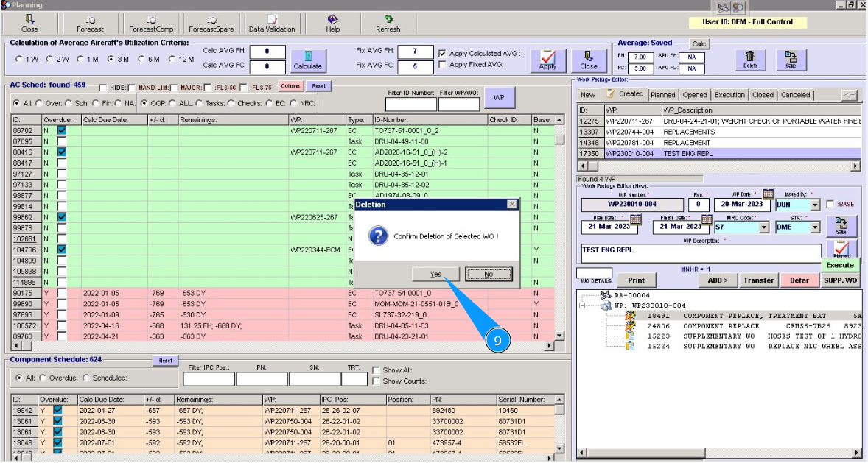Switch to the Planned tab

click(663, 95)
